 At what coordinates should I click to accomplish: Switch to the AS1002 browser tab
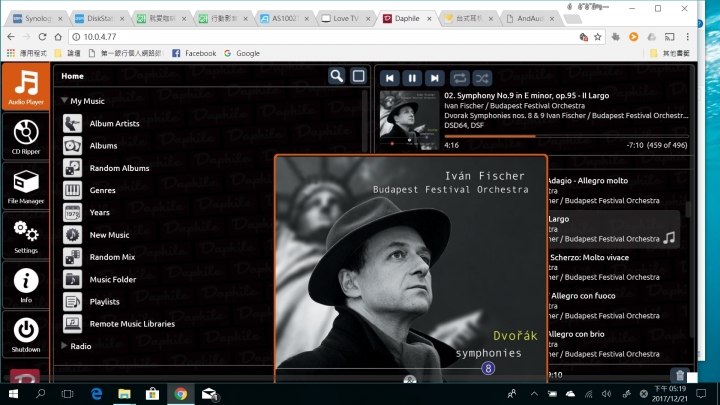284,18
